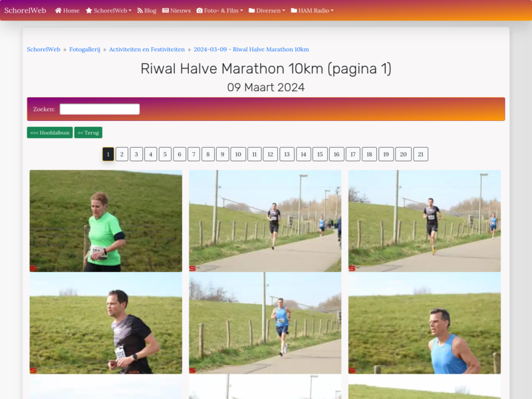This screenshot has height=399, width=532.
Task: Go to gallery page 12
Action: (x=271, y=154)
